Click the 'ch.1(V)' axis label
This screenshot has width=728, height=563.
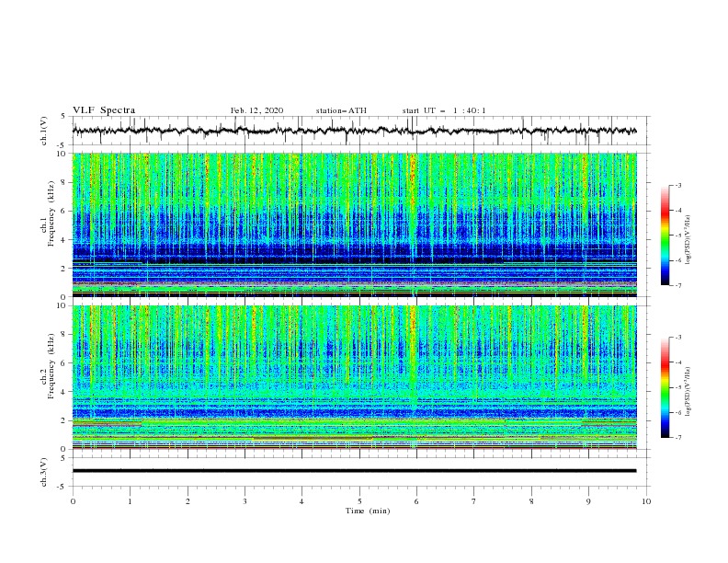pos(44,131)
